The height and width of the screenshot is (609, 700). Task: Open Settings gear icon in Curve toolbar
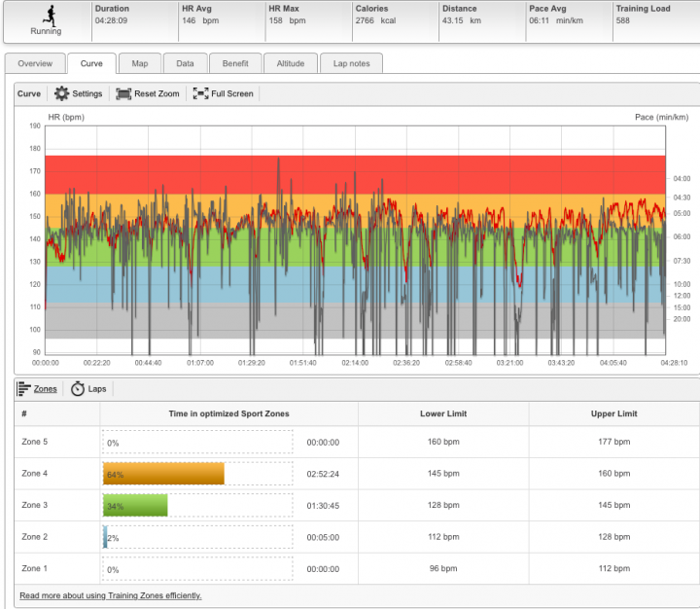tap(61, 93)
